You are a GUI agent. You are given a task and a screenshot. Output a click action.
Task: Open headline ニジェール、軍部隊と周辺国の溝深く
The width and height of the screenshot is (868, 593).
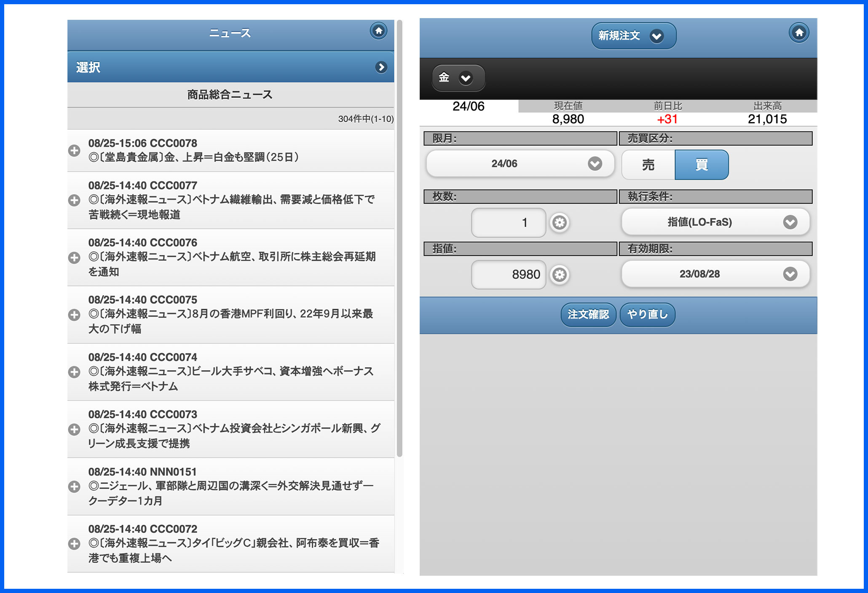point(231,493)
